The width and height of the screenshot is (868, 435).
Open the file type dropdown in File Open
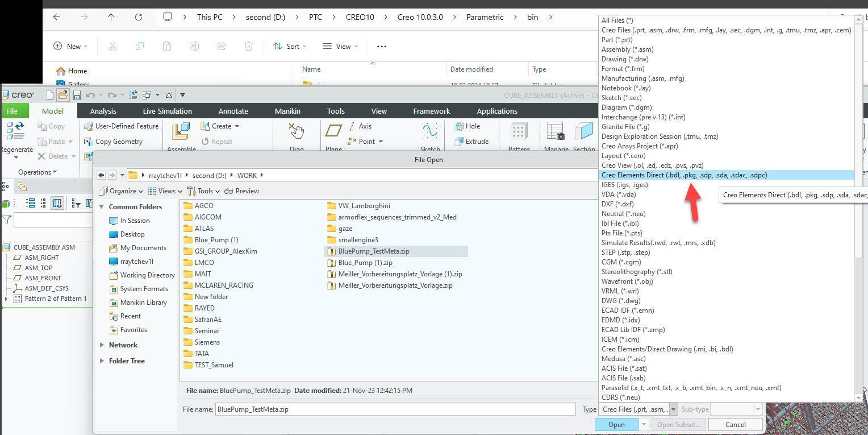coord(674,409)
